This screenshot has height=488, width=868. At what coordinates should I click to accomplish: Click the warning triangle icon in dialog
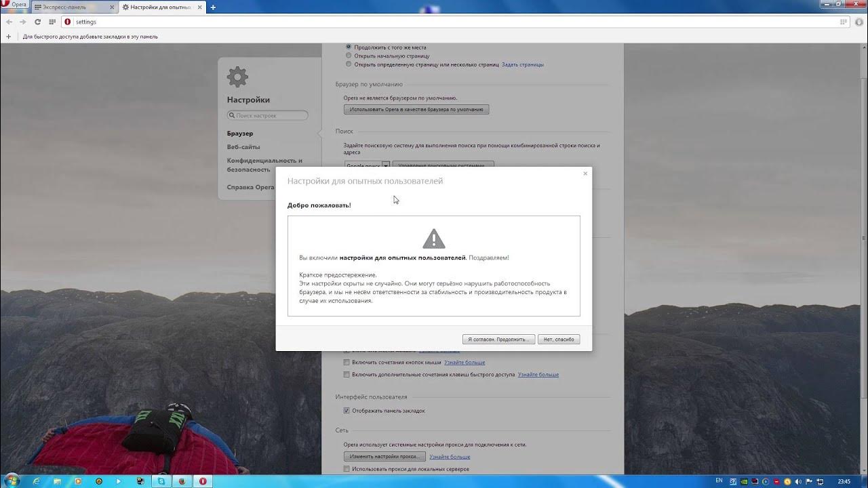click(434, 239)
